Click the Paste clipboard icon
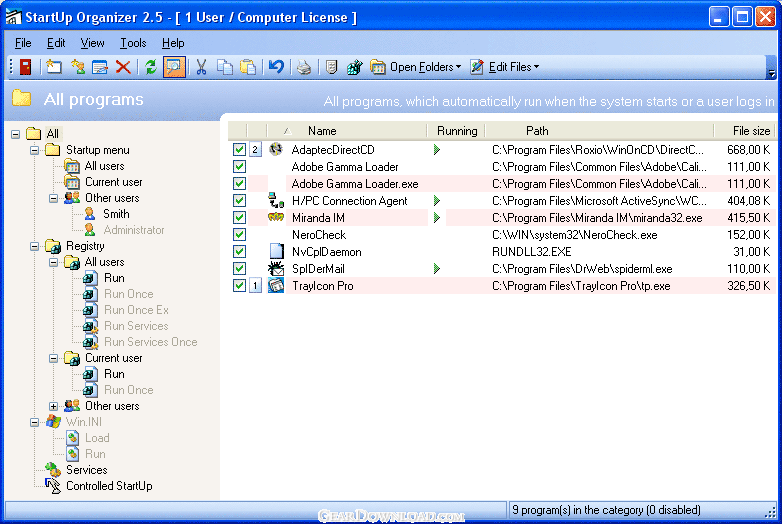 coord(248,67)
